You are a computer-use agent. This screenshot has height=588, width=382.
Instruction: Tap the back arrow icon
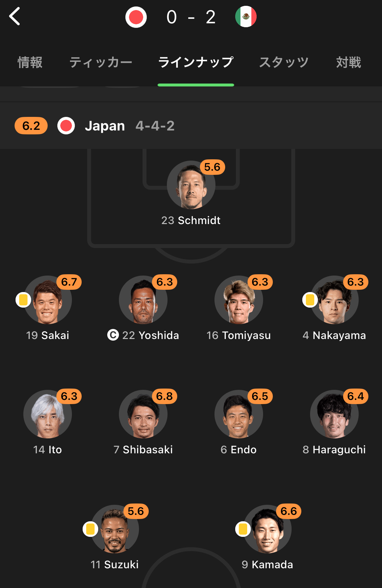15,16
